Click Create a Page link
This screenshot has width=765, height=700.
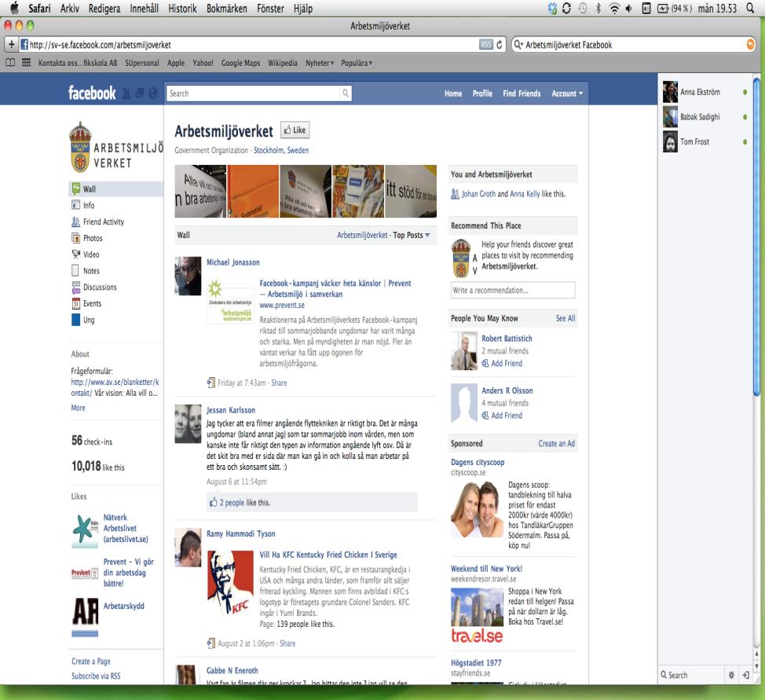coord(91,661)
